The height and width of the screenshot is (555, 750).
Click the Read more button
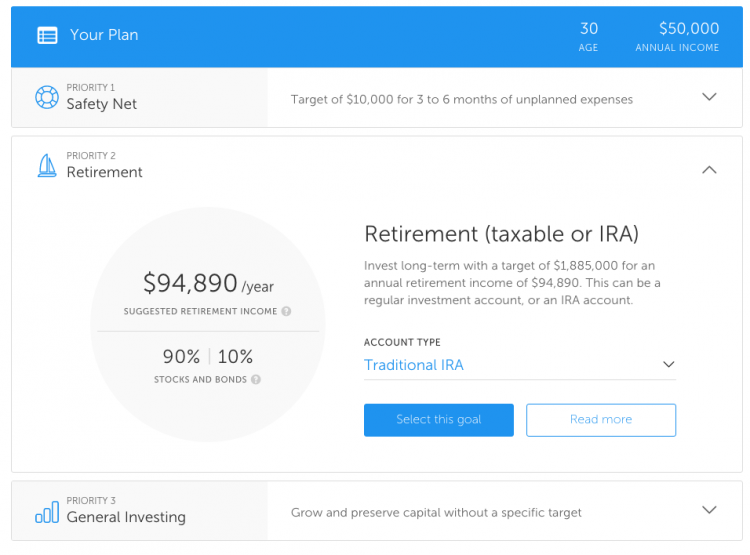[600, 420]
